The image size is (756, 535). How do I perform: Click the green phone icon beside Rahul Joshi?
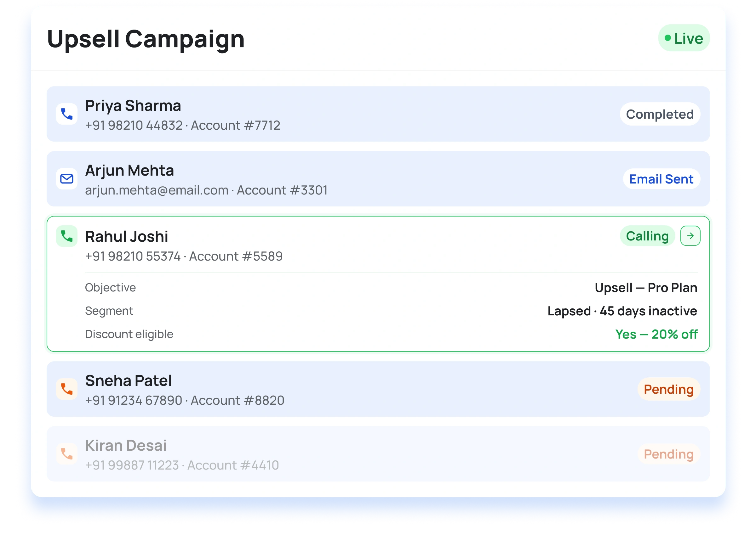click(66, 236)
